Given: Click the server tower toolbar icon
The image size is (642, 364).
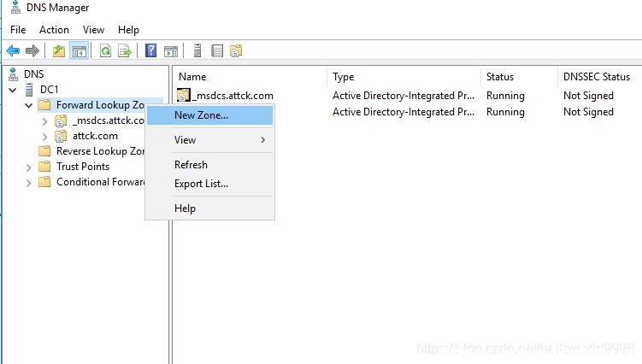Looking at the screenshot, I should point(197,50).
